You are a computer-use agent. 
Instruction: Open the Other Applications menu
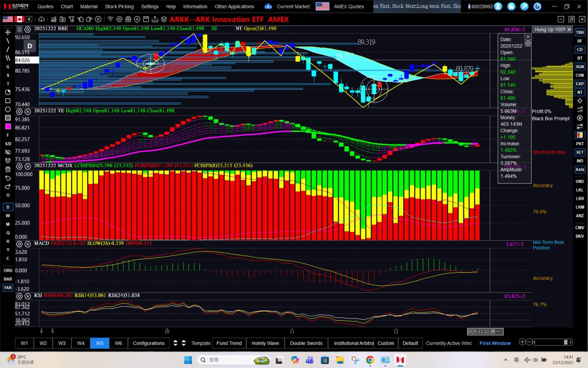click(234, 7)
